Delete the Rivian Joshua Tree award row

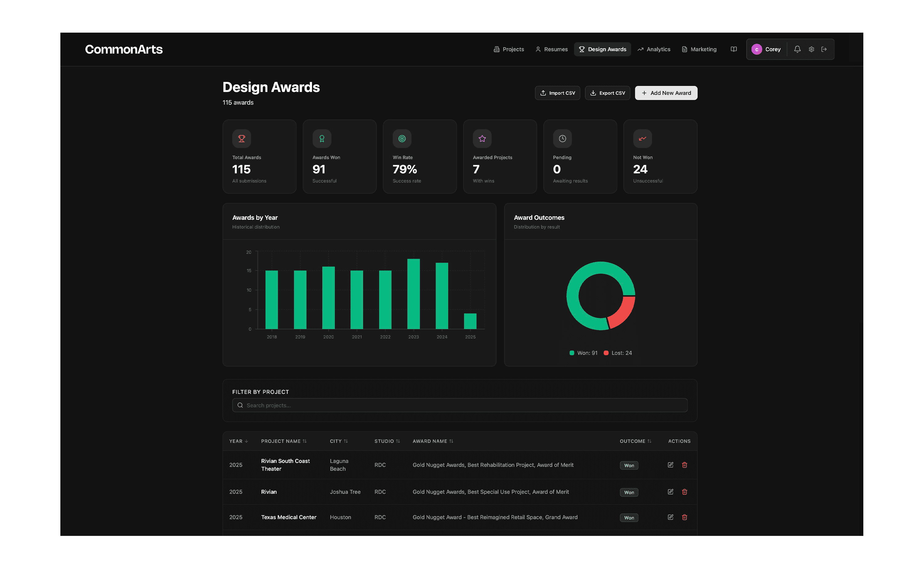tap(684, 492)
